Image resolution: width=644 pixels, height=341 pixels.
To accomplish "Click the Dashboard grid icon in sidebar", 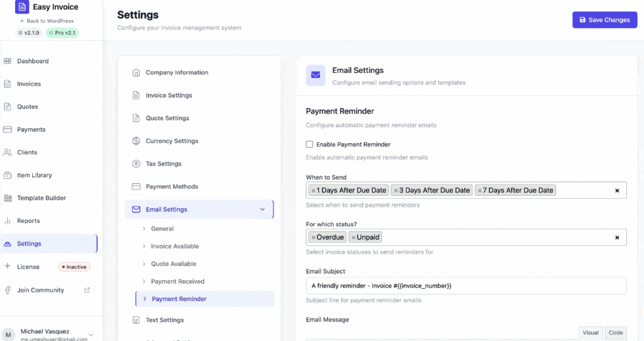I will 8,61.
